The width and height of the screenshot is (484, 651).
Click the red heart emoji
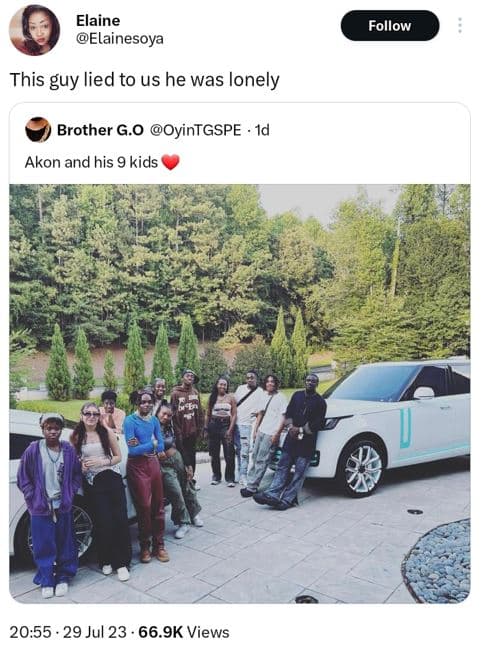click(x=170, y=162)
